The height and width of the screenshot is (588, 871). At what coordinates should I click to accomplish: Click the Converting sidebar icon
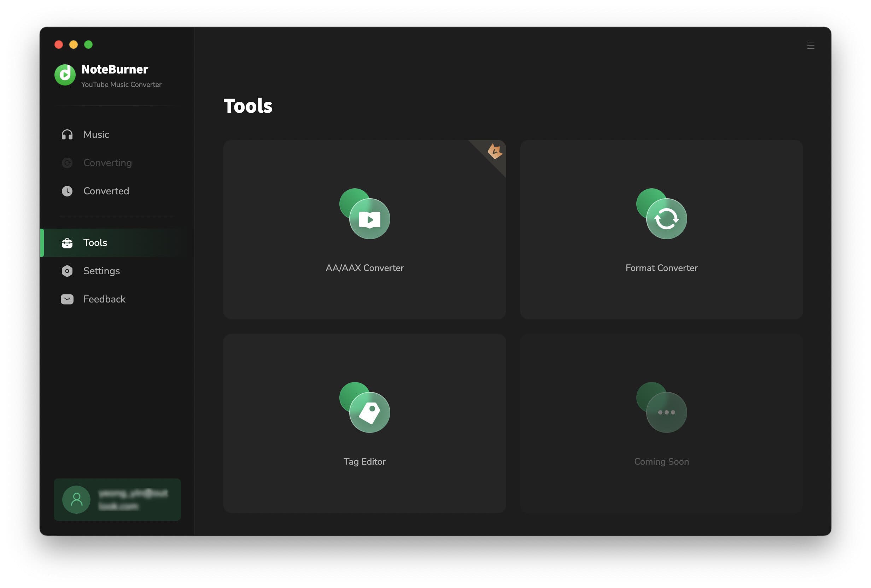[67, 163]
